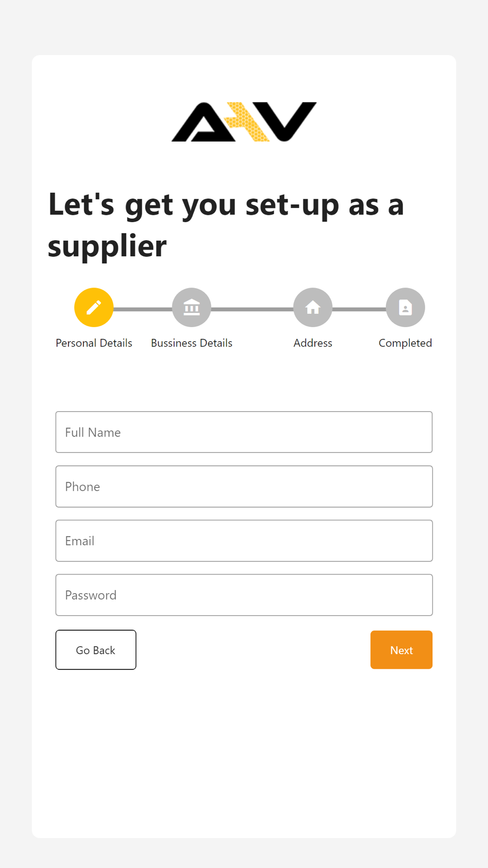Viewport: 488px width, 868px height.
Task: Focus the Email text box
Action: 244,540
